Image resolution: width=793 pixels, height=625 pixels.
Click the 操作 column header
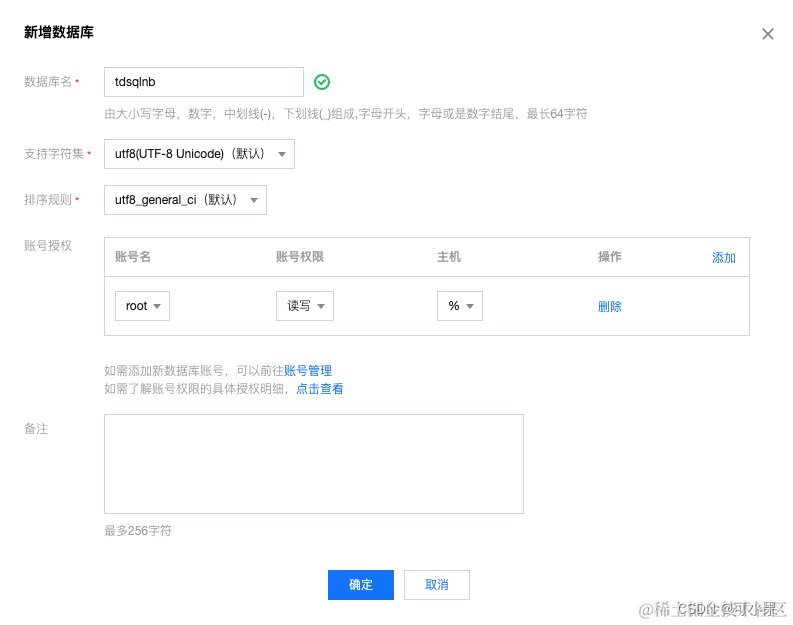(609, 257)
